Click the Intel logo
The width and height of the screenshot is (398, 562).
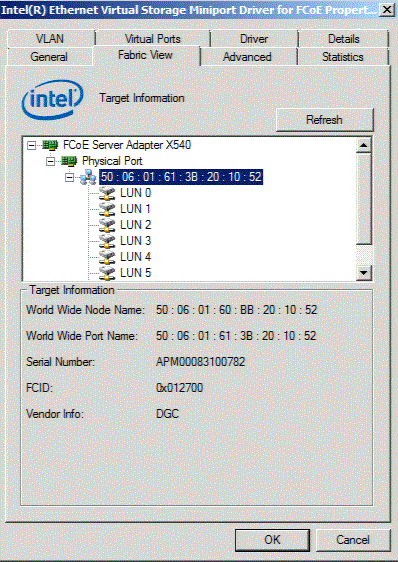(x=52, y=99)
